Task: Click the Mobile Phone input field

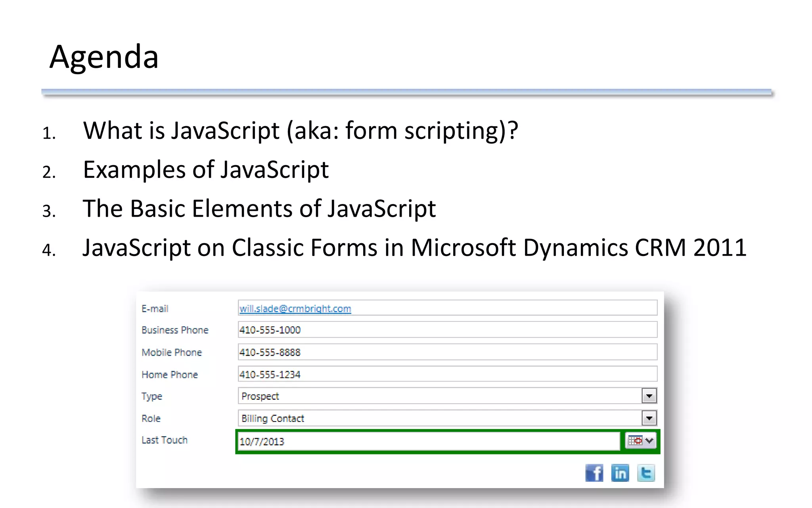Action: [x=447, y=352]
